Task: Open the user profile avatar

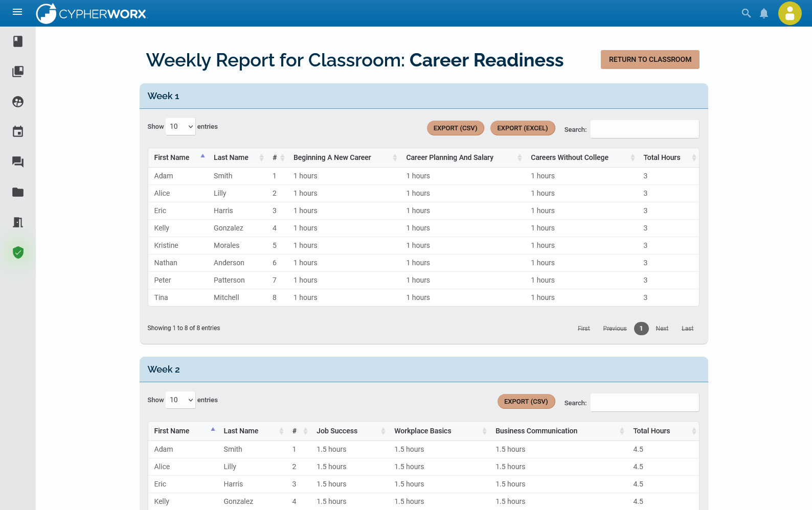Action: pos(790,13)
